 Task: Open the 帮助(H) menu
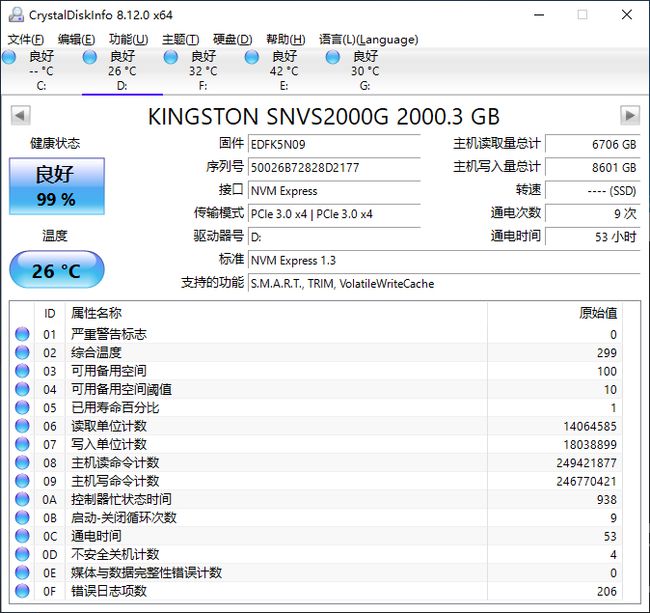tap(286, 39)
